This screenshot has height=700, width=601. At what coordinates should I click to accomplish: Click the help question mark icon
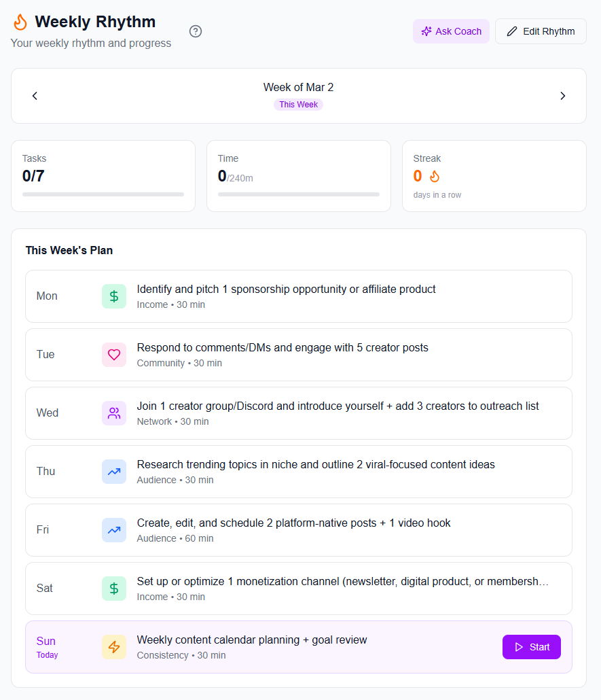click(x=196, y=31)
